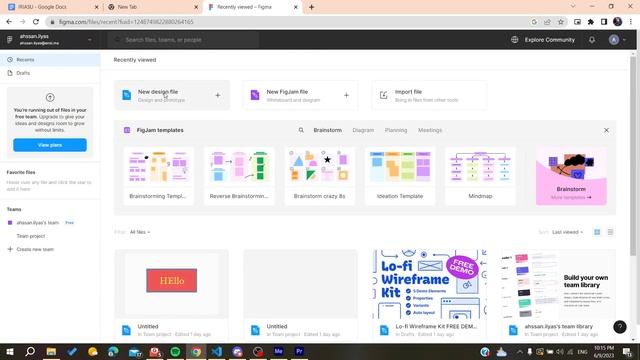Open Reverse Brainstorming template

(x=239, y=176)
